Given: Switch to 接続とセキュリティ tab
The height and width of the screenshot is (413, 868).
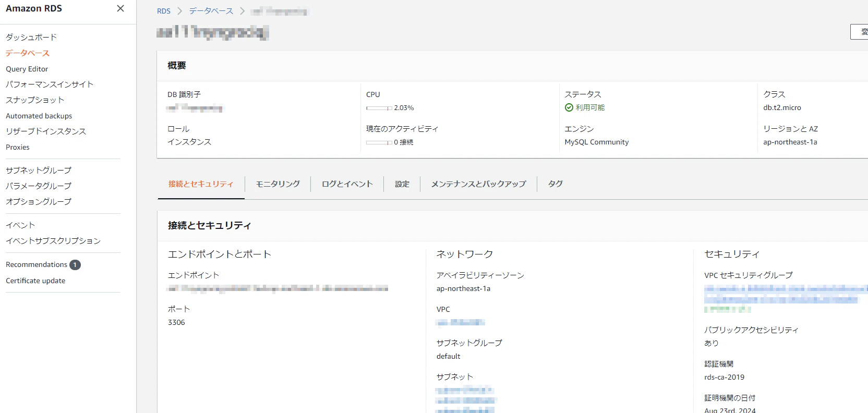Looking at the screenshot, I should point(201,184).
